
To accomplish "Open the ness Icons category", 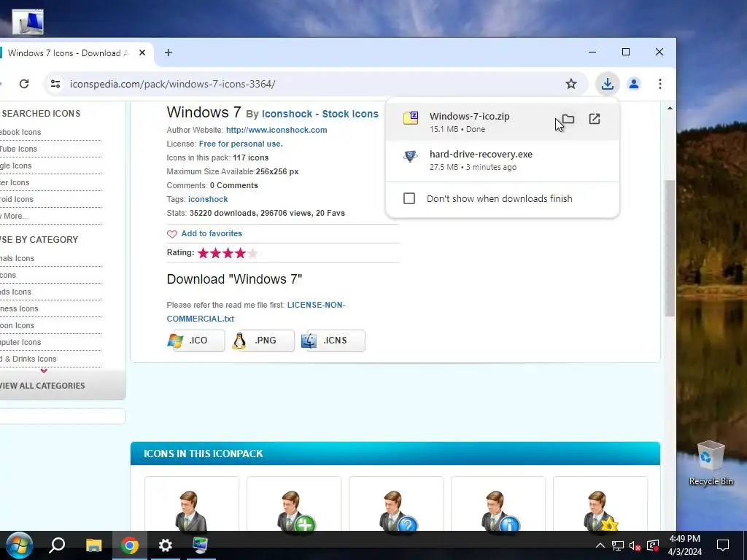I will point(19,308).
